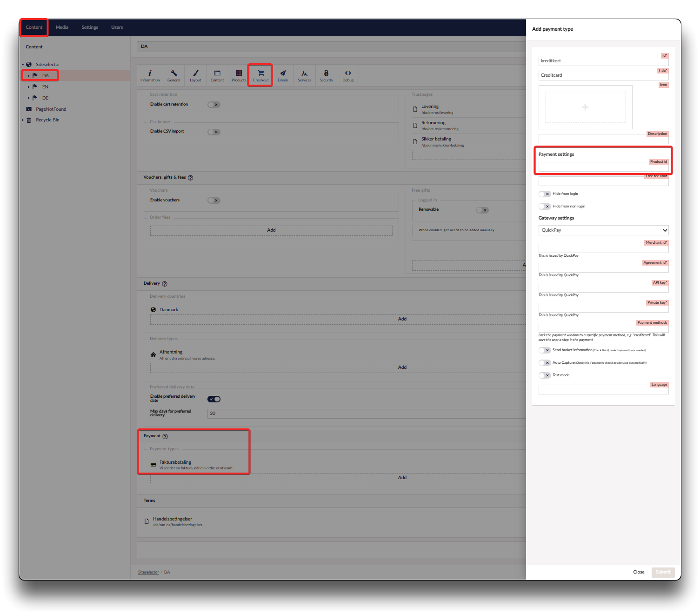Click Close in Add payment type panel
Image resolution: width=700 pixels, height=614 pixels.
(x=639, y=573)
